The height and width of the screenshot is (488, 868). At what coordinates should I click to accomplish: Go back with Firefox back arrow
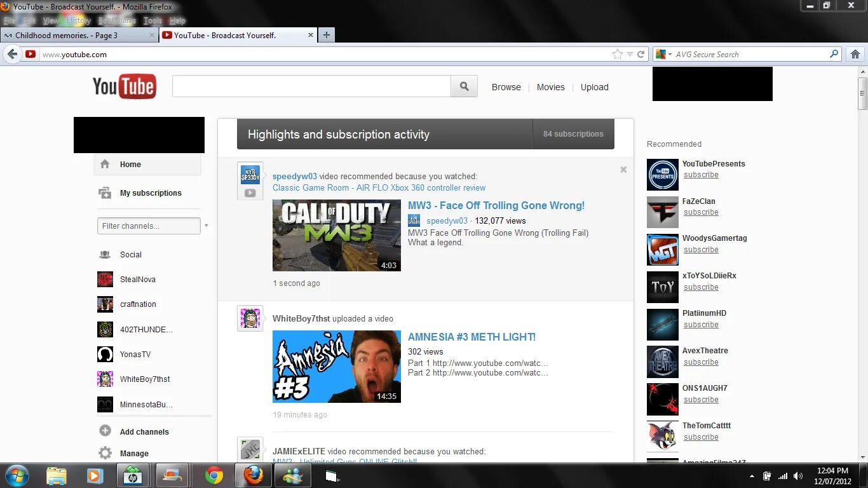click(12, 54)
